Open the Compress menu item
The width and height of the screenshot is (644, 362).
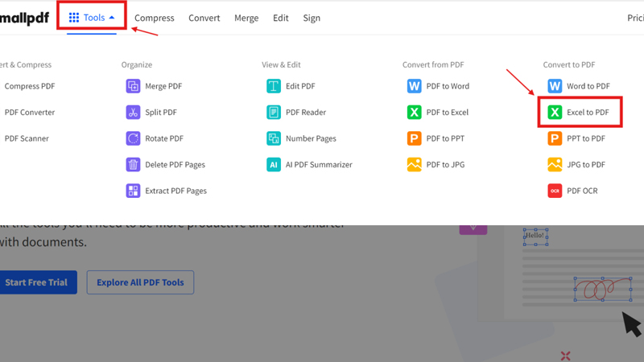click(x=155, y=18)
